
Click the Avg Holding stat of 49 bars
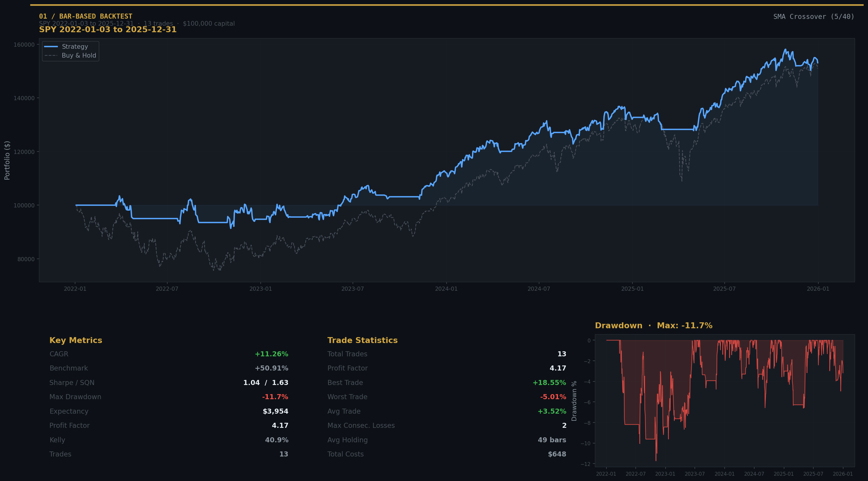[552, 440]
